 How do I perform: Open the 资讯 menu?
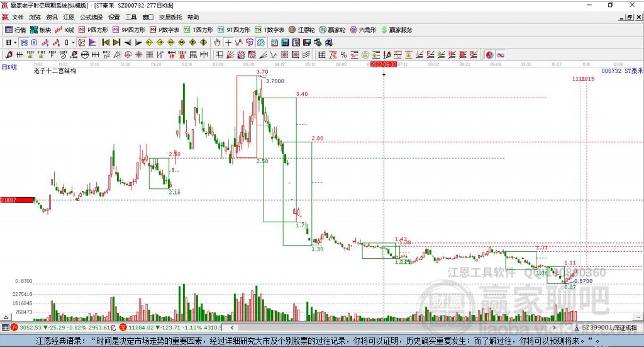click(52, 17)
